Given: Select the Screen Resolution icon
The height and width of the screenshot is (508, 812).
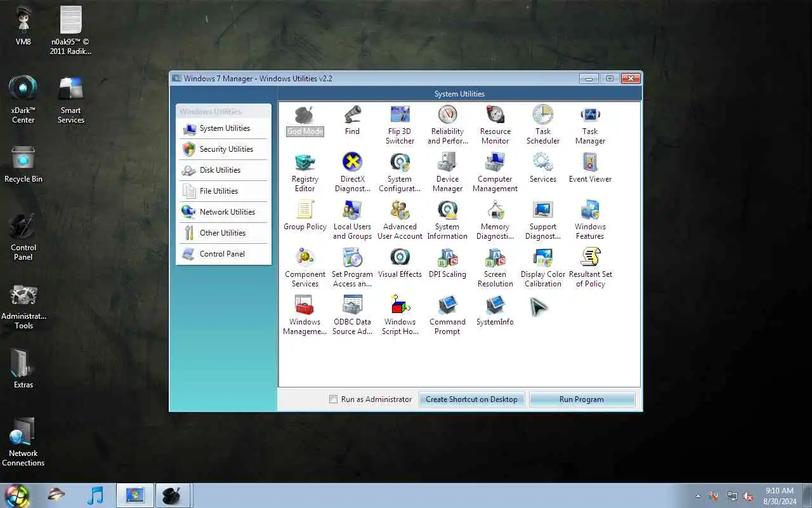Looking at the screenshot, I should (x=495, y=258).
